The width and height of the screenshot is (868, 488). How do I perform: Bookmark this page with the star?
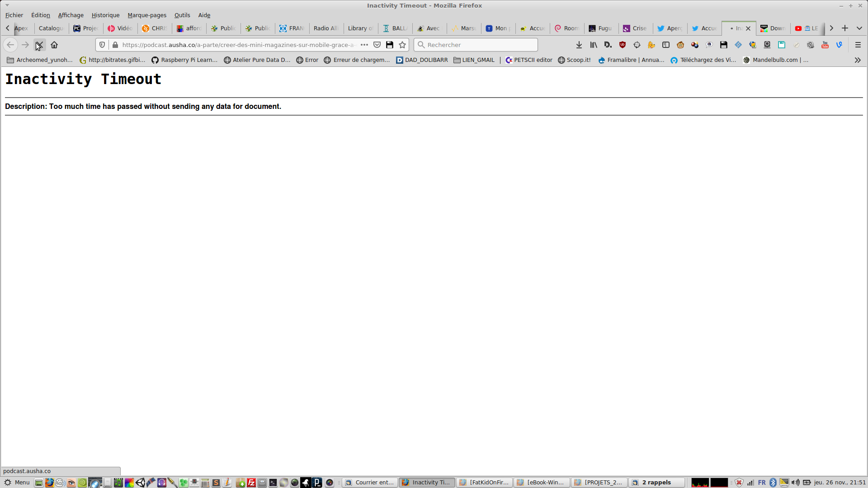(x=402, y=45)
